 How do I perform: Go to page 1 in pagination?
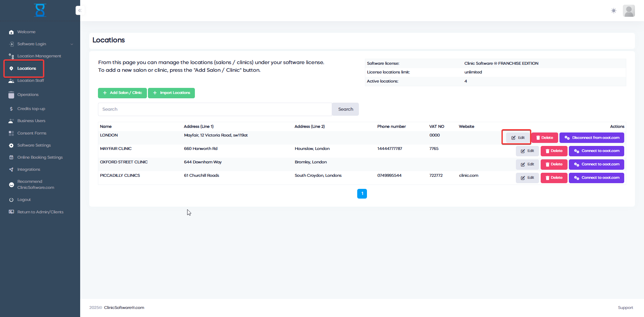click(x=362, y=194)
